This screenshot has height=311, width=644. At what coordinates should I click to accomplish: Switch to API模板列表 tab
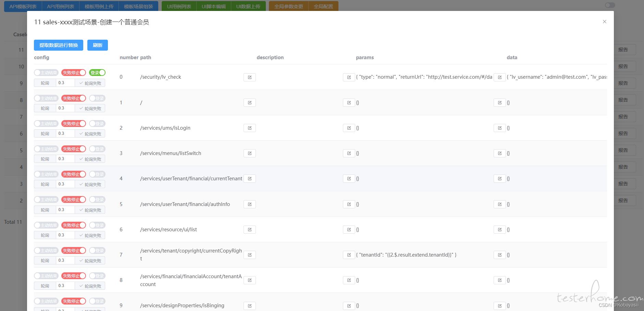pyautogui.click(x=23, y=7)
